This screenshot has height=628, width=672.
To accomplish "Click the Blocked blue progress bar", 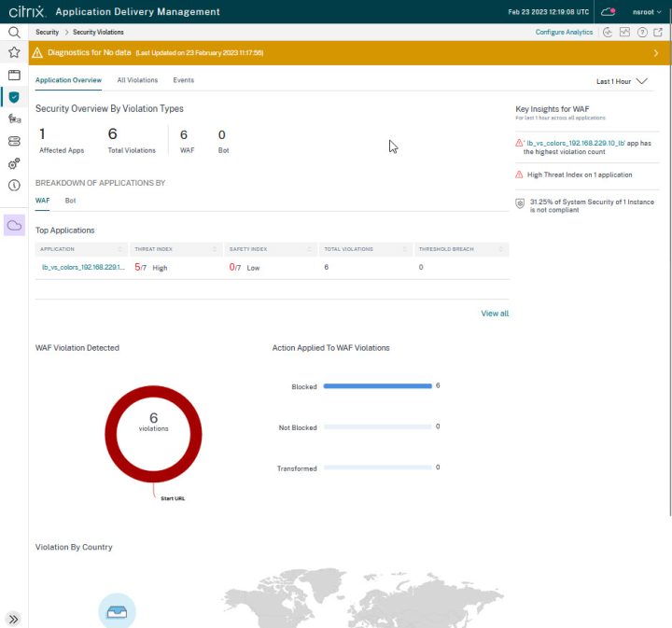I will pyautogui.click(x=378, y=386).
